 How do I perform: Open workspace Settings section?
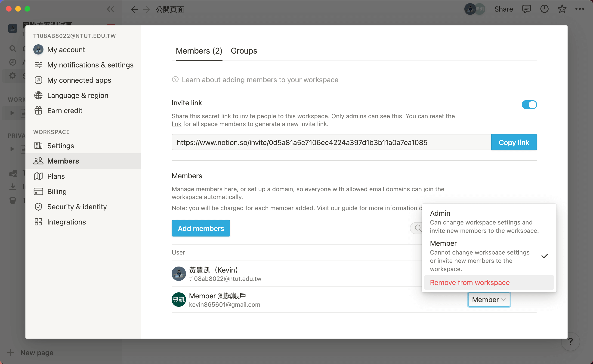83,146
